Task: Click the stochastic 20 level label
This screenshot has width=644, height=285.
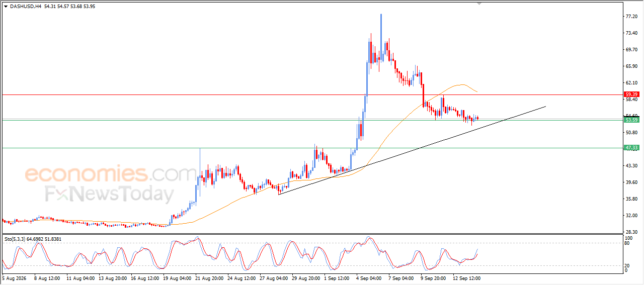Action: point(627,265)
